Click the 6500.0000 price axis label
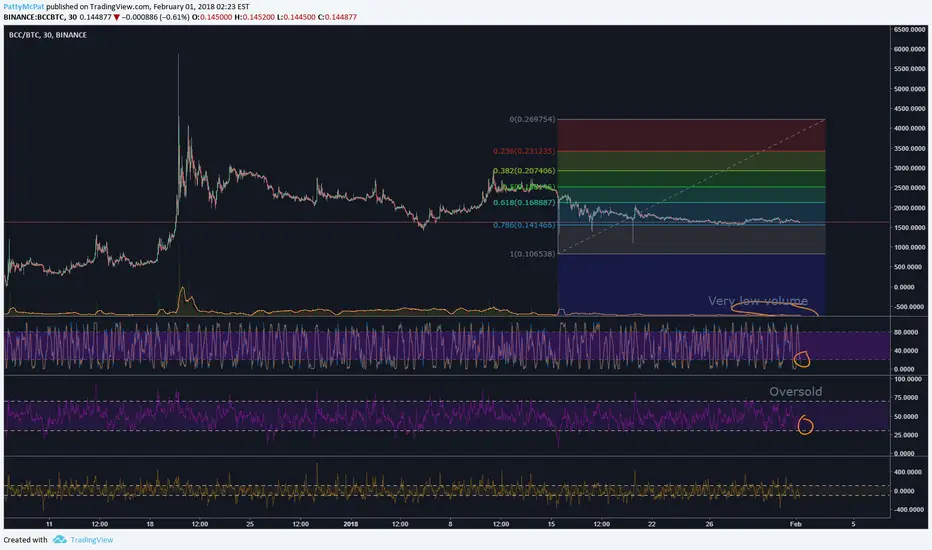The width and height of the screenshot is (932, 550). coord(909,30)
